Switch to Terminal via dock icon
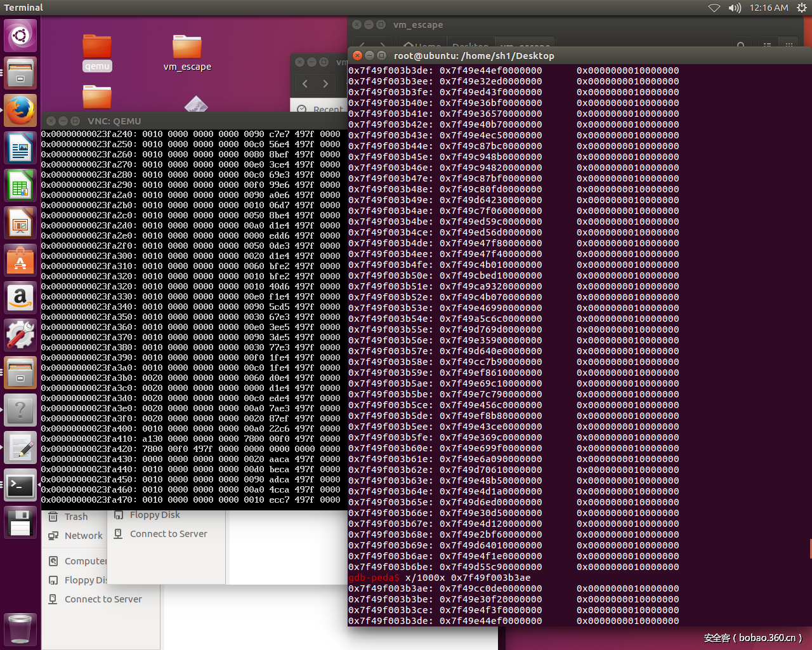Viewport: 812px width, 650px height. click(20, 486)
